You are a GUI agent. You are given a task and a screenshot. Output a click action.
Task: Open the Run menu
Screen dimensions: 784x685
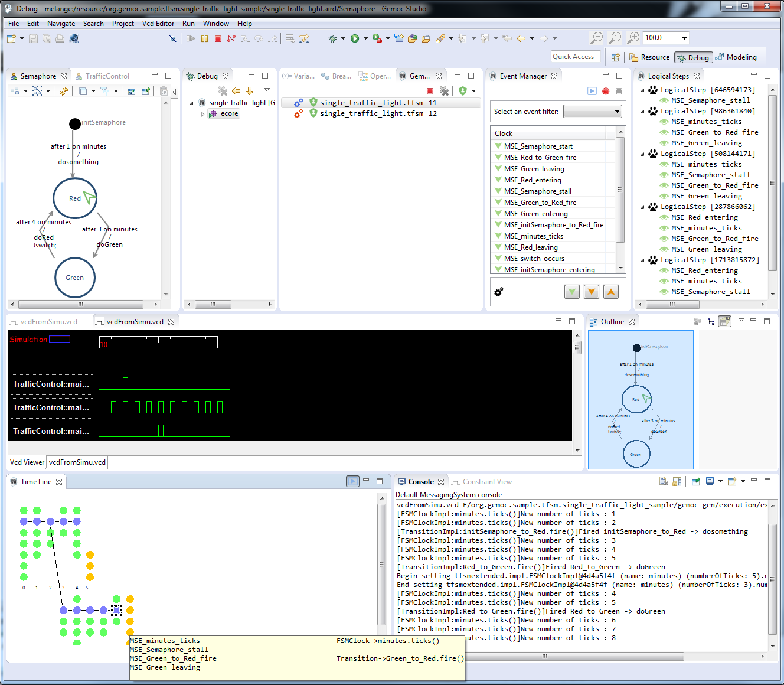[x=188, y=24]
